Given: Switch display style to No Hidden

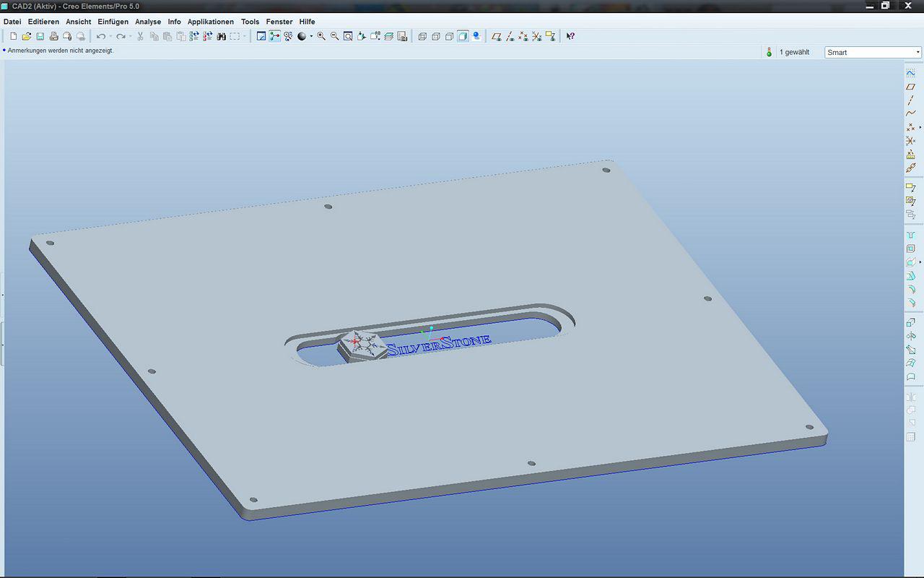Looking at the screenshot, I should click(x=449, y=36).
